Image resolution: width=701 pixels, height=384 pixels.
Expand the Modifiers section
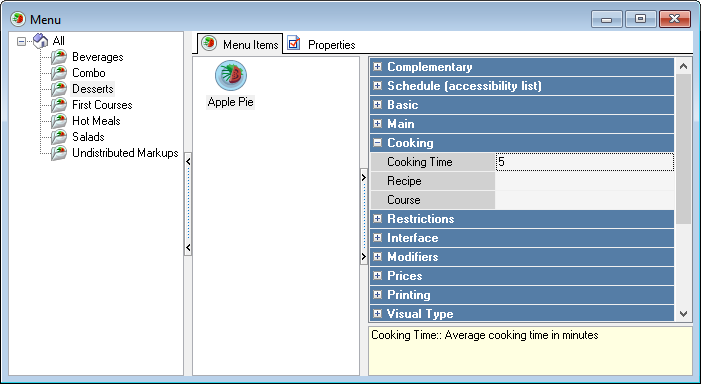[x=378, y=257]
